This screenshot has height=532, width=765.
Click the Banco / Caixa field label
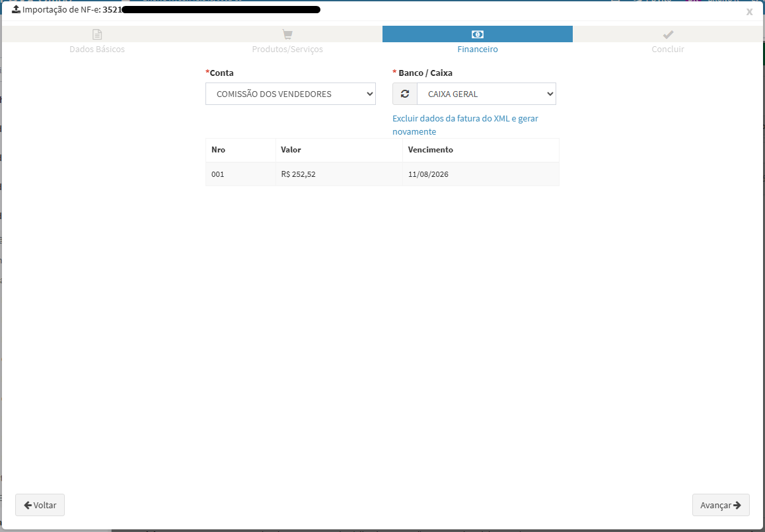[x=423, y=73]
